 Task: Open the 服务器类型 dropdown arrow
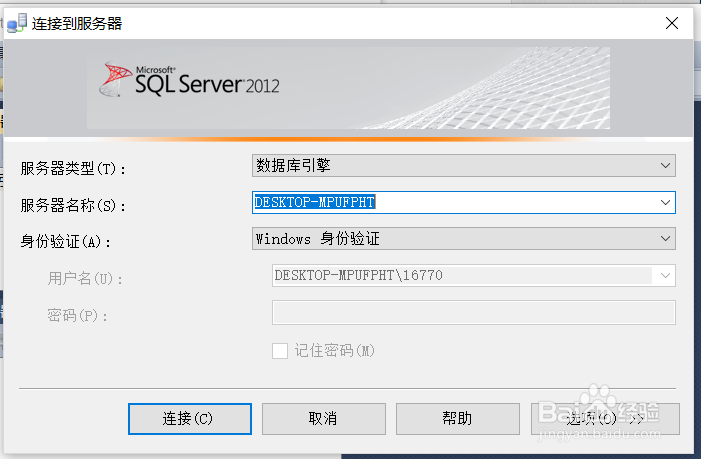665,166
